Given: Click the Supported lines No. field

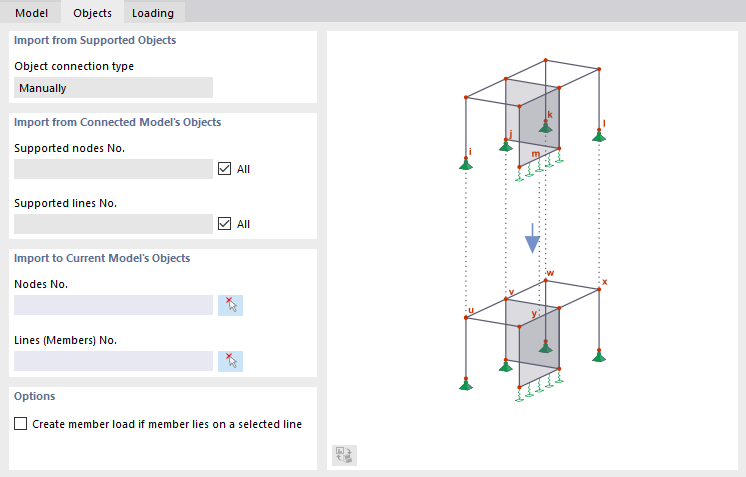Looking at the screenshot, I should pos(113,224).
